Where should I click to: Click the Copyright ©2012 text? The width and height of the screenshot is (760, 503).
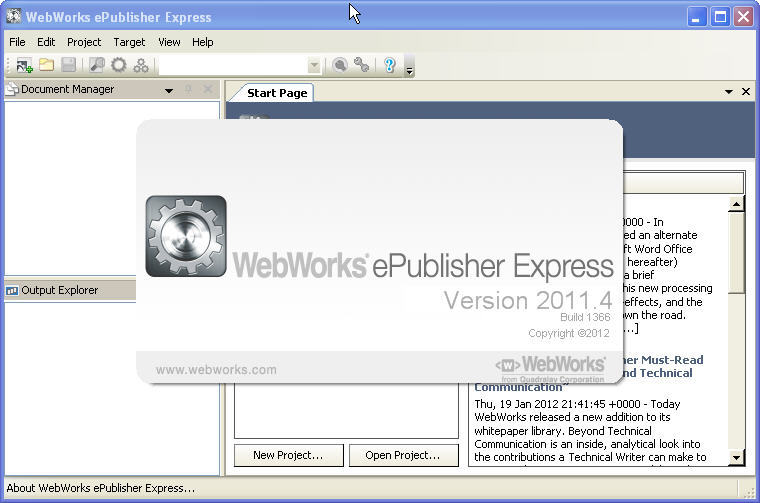[569, 333]
